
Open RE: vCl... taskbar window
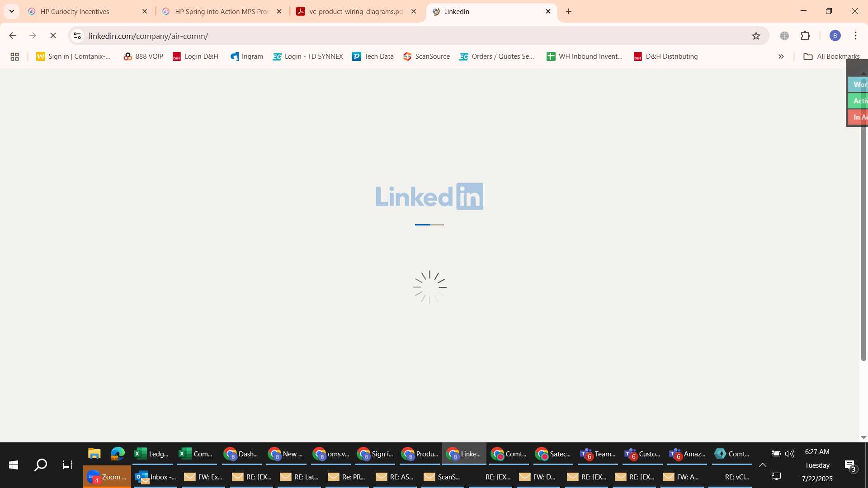(731, 477)
